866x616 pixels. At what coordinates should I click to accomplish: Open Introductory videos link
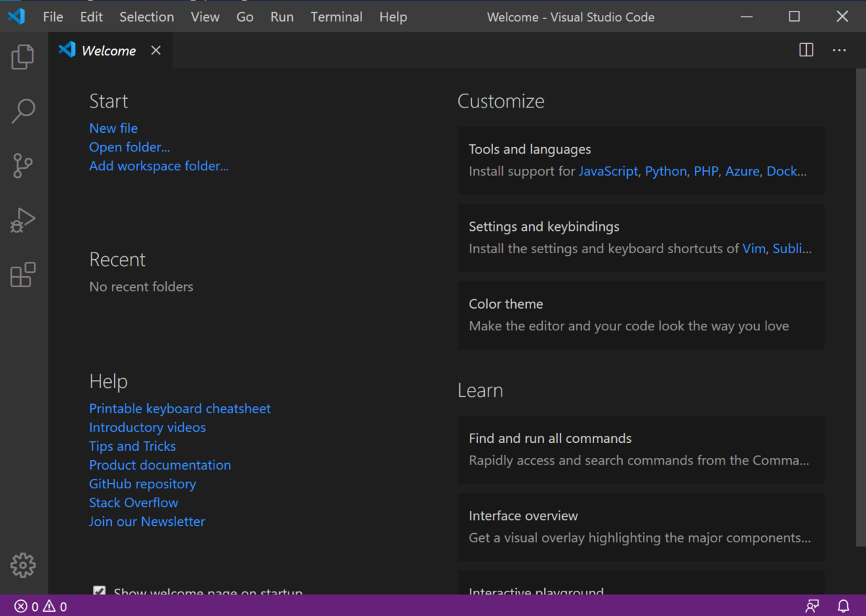click(x=147, y=427)
